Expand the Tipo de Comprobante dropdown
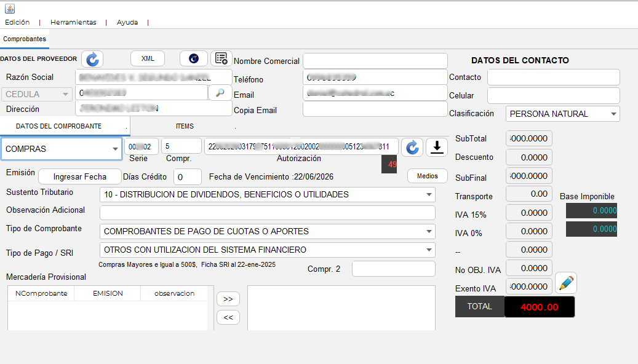638x364 pixels. coord(268,231)
